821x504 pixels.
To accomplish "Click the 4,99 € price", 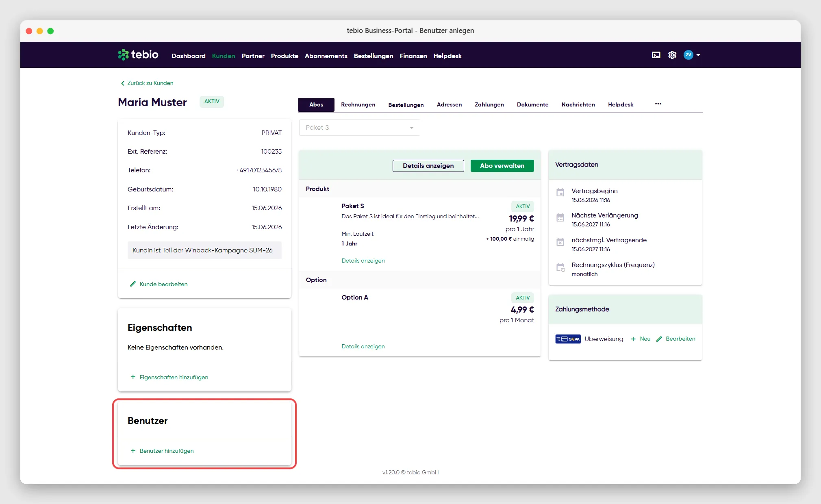I will 522,310.
